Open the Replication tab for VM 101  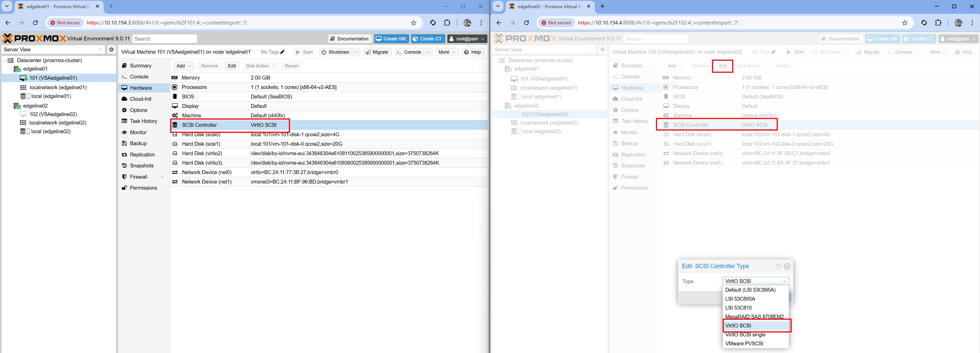(x=142, y=155)
